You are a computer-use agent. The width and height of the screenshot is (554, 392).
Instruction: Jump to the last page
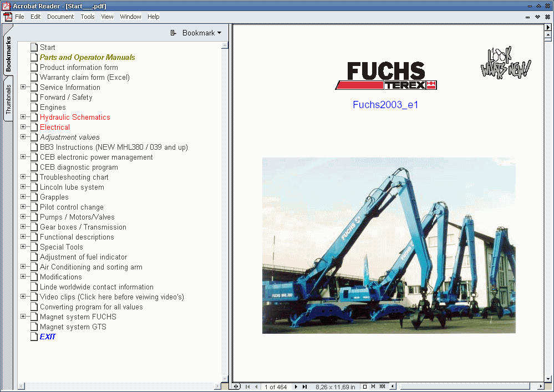[304, 386]
